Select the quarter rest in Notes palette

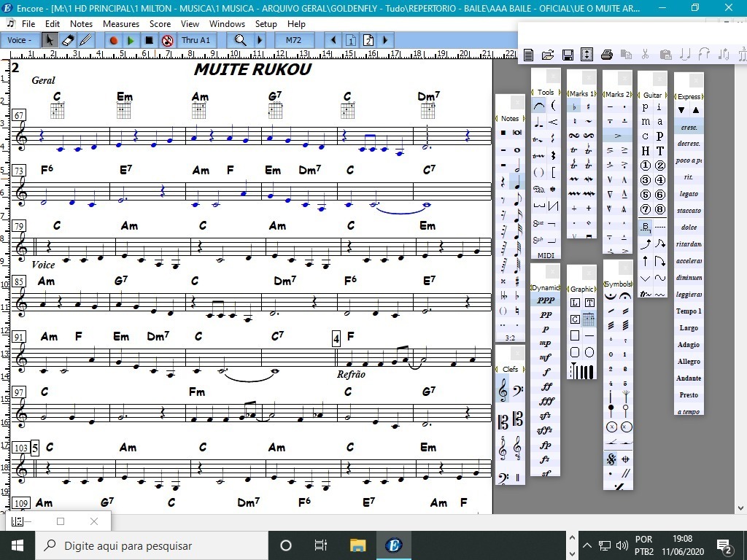(x=503, y=182)
